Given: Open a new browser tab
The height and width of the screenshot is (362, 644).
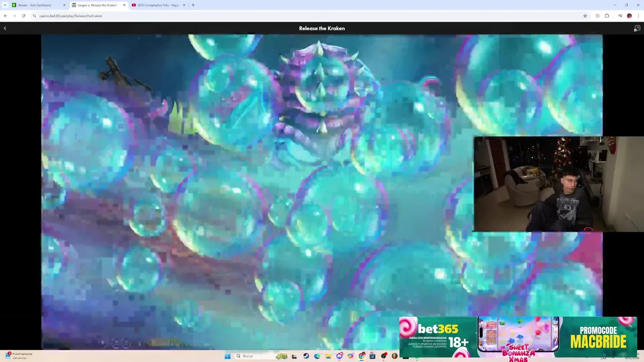Looking at the screenshot, I should tap(193, 5).
